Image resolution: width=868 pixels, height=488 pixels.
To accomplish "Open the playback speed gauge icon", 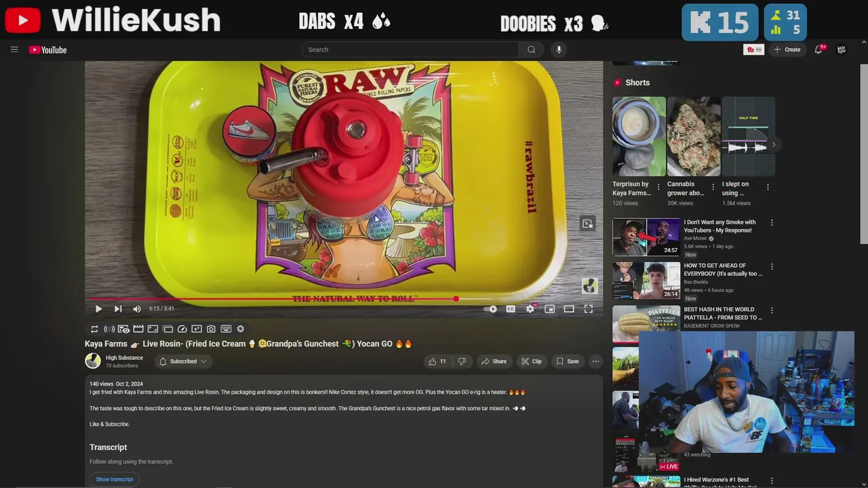I will 182,329.
